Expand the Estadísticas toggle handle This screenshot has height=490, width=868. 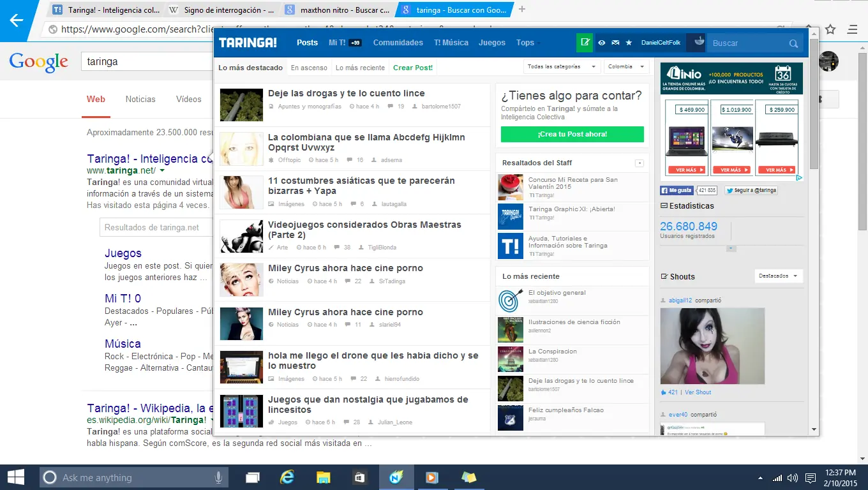click(x=731, y=248)
